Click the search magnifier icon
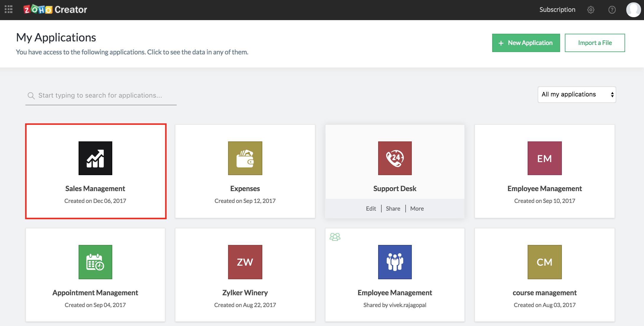Viewport: 644px width, 326px height. tap(31, 96)
